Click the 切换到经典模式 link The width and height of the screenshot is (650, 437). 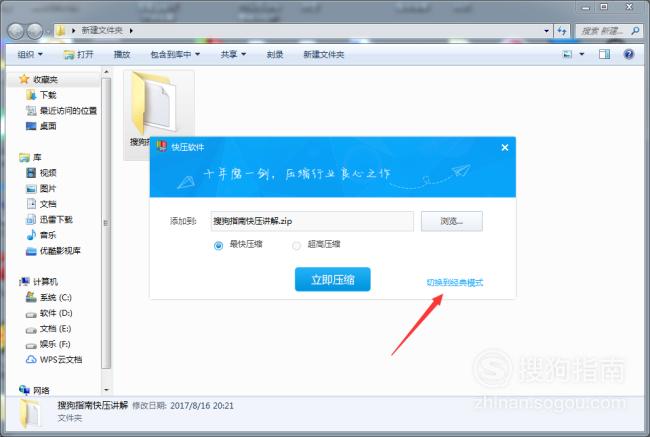(455, 282)
